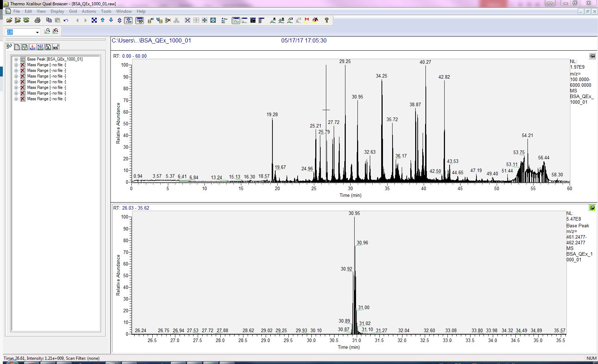
Task: Open the Display menu
Action: [x=57, y=11]
